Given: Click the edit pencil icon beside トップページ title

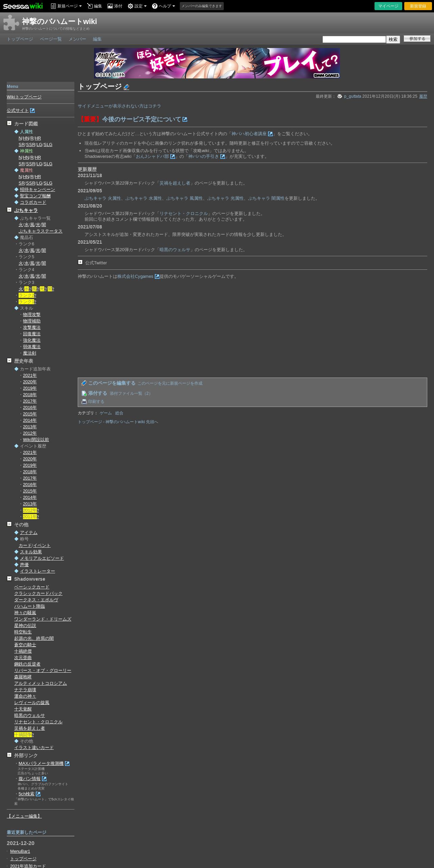Looking at the screenshot, I should pos(126,87).
